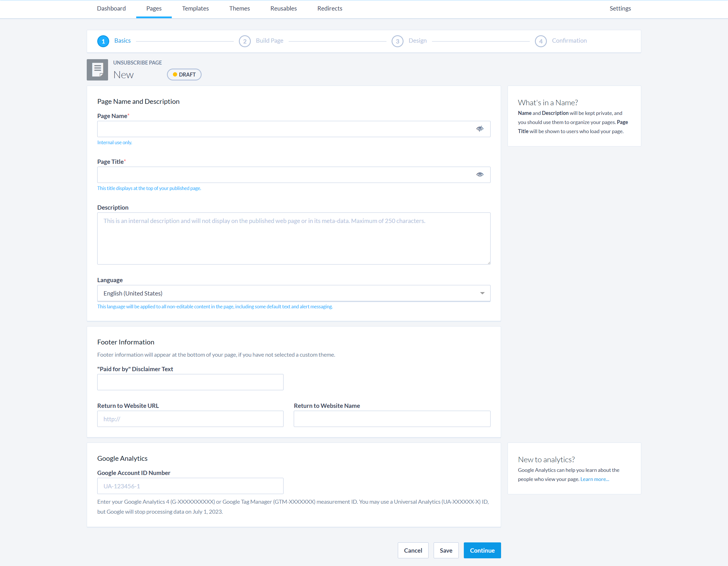This screenshot has height=566, width=728.
Task: Click step 2 Build Page circle
Action: (245, 41)
